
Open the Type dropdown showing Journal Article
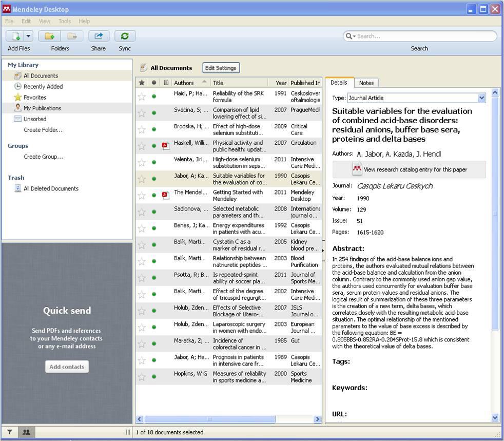(417, 98)
